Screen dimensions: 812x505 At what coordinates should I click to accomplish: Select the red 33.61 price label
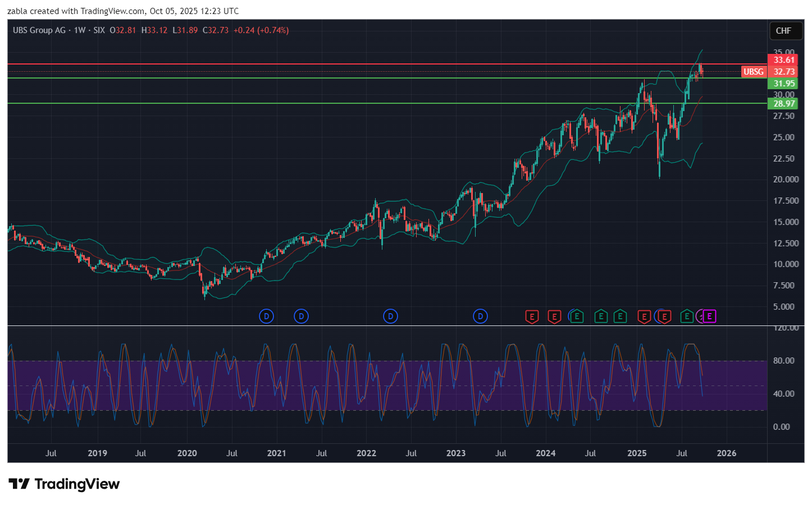coord(783,60)
